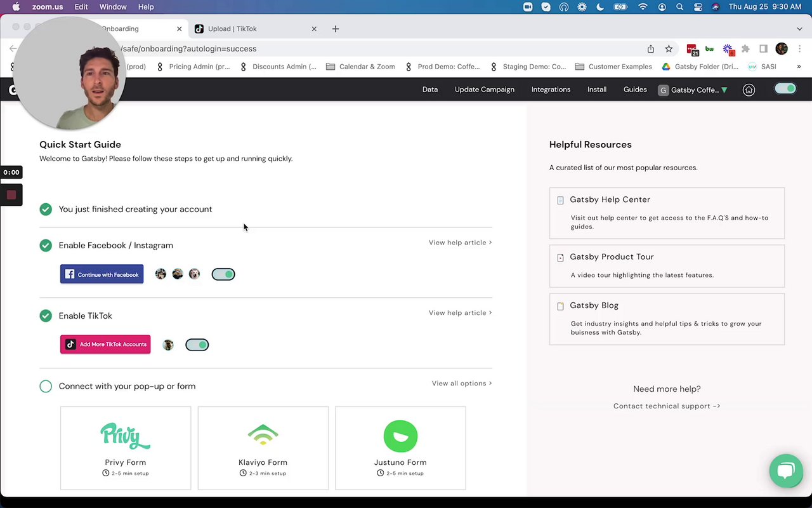Open the Customer Examples bookmark folder

[613, 67]
